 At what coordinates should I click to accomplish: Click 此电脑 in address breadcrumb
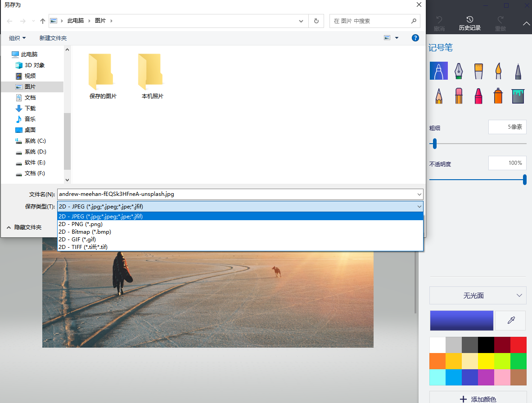tap(75, 21)
